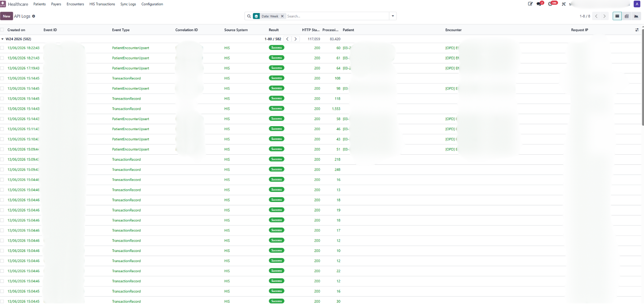Click the processing value 1,553
The image size is (644, 307).
[x=336, y=109]
